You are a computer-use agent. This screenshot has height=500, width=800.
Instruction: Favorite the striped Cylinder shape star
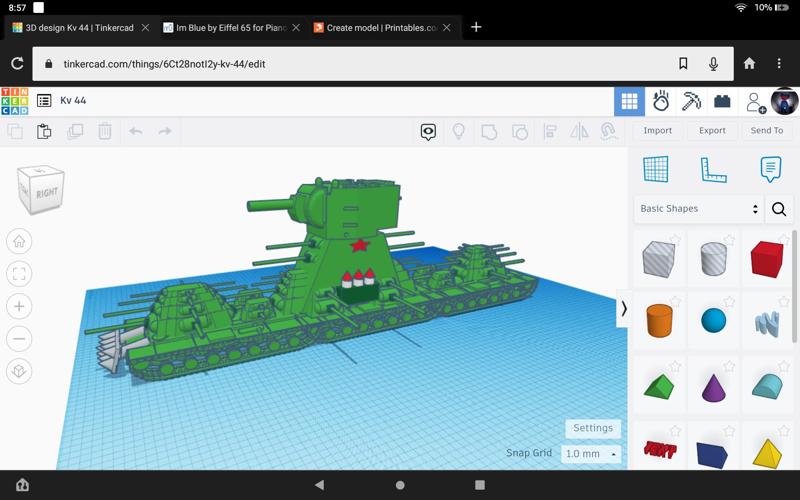tap(730, 239)
